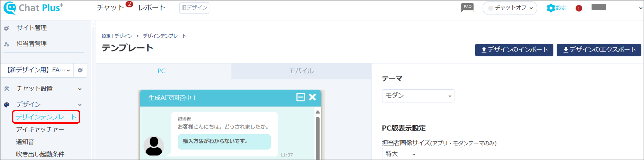Click the chat preview scrollbar thumb

pos(318,138)
